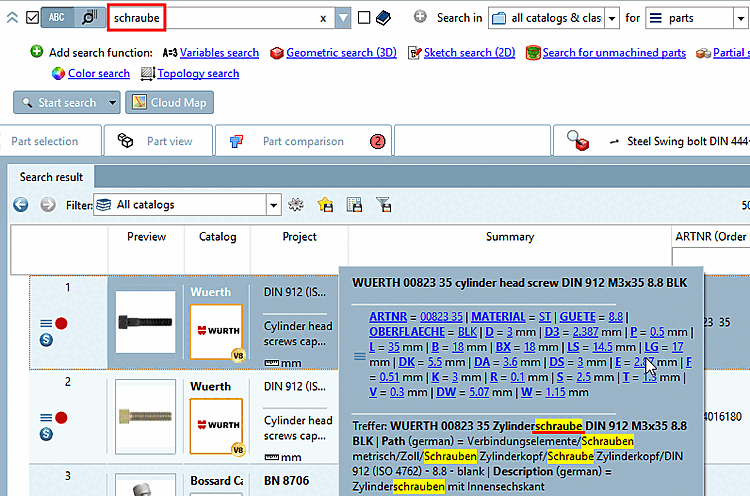750x496 pixels.
Task: Click the lines icon in result row 2
Action: [46, 418]
